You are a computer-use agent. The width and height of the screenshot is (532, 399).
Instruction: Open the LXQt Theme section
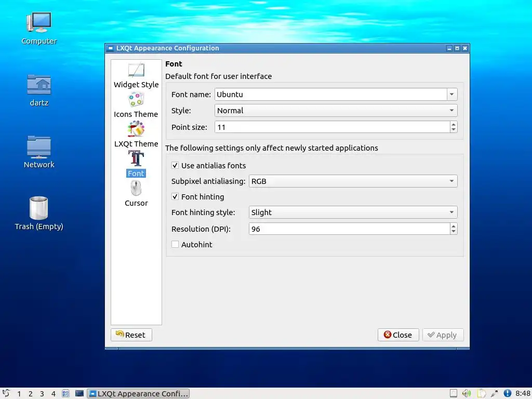click(x=136, y=135)
